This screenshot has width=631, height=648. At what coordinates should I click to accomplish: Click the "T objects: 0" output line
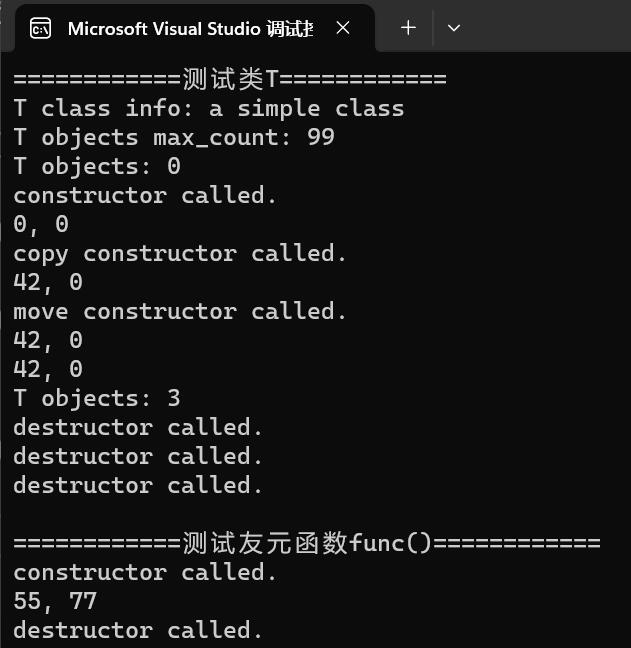click(96, 166)
